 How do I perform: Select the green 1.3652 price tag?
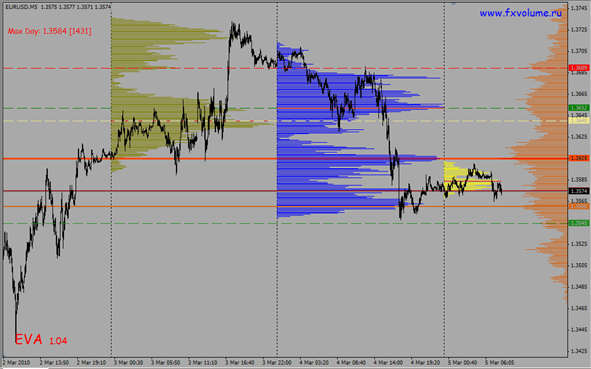(x=579, y=108)
